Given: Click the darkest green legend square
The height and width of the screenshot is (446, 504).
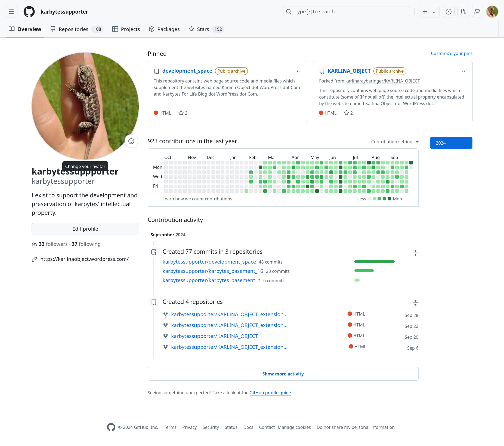Looking at the screenshot, I should coord(389,199).
